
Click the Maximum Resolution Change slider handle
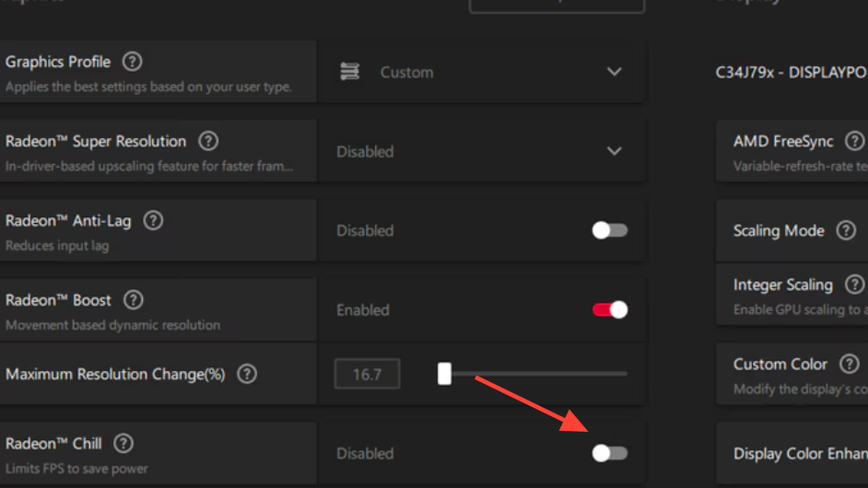click(444, 374)
